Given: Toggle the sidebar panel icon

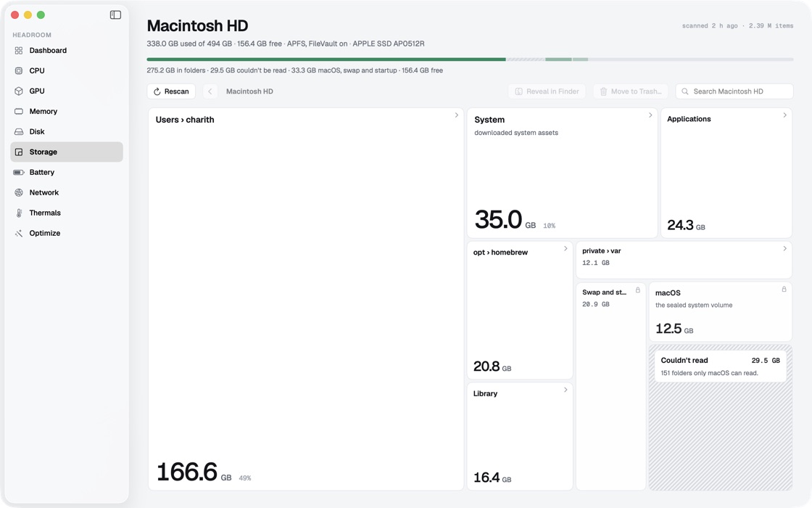Looking at the screenshot, I should tap(115, 15).
